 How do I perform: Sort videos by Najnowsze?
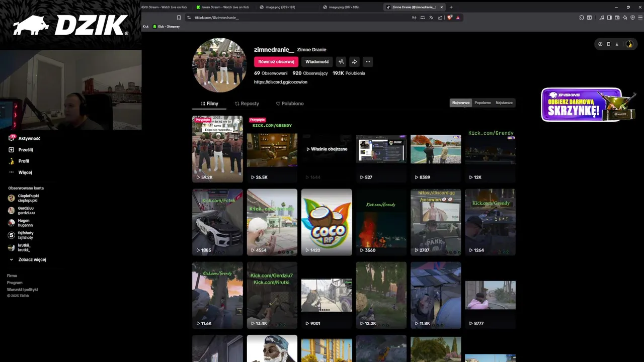[461, 103]
